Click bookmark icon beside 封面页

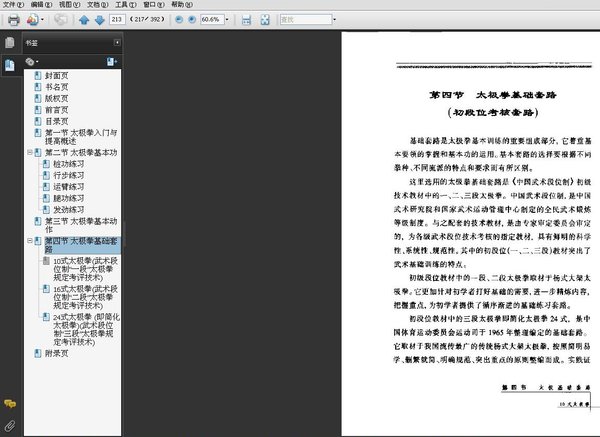pos(38,75)
